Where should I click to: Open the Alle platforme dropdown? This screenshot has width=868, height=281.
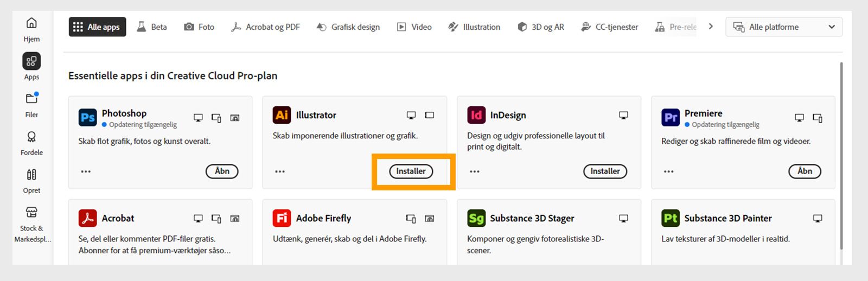pyautogui.click(x=784, y=27)
